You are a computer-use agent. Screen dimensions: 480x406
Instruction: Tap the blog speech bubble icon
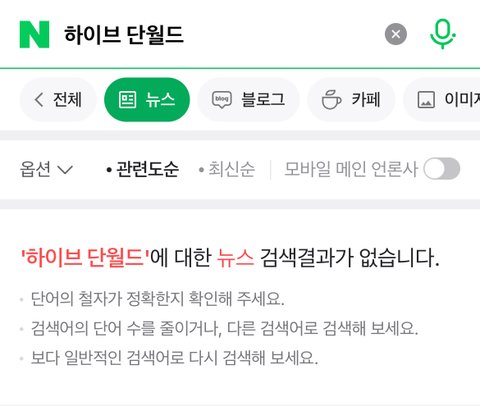(x=222, y=100)
